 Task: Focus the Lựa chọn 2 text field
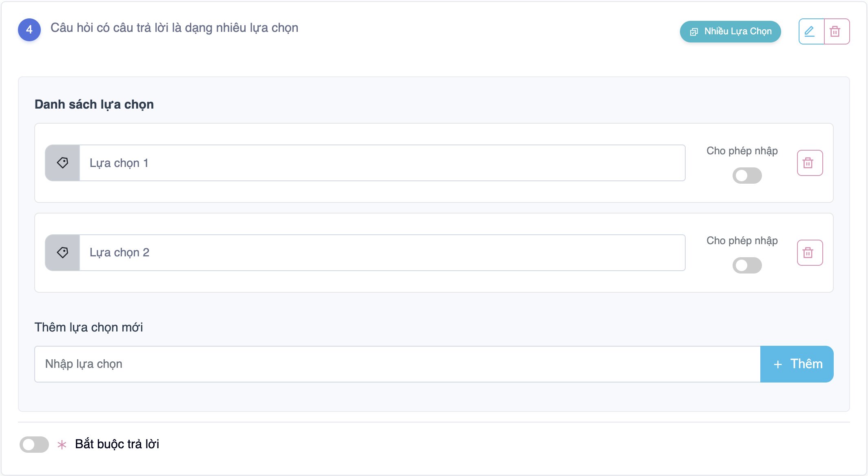coord(382,253)
